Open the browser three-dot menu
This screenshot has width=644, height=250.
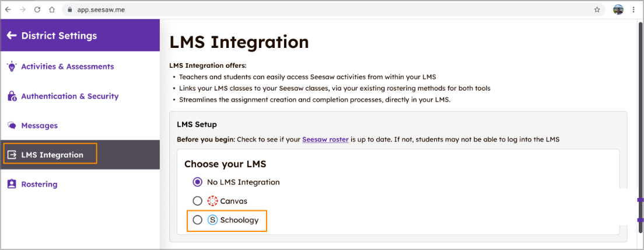[633, 9]
